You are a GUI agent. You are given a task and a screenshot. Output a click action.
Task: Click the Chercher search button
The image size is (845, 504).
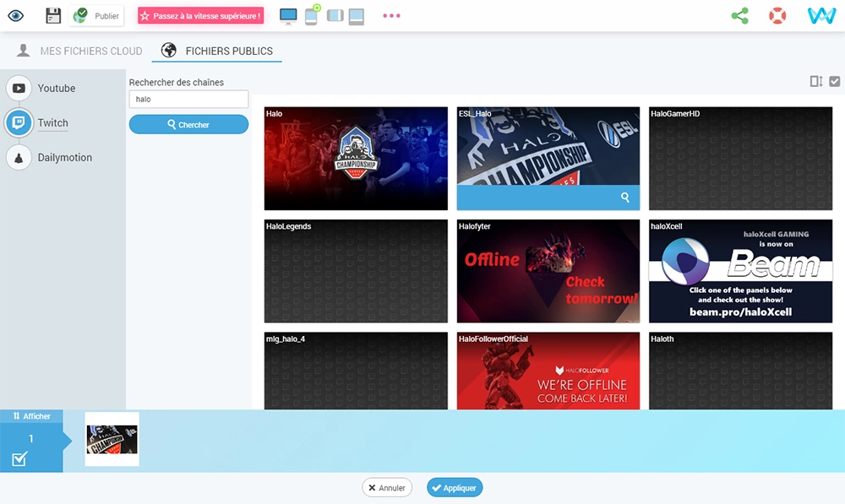(x=188, y=125)
